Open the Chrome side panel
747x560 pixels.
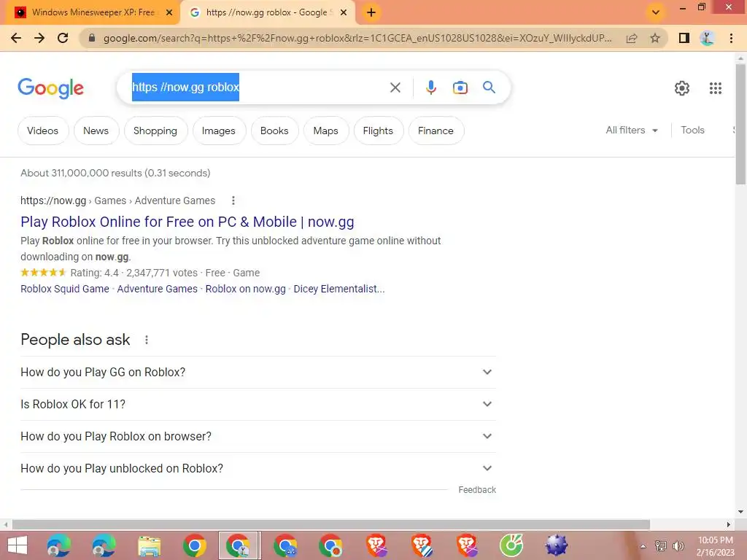tap(684, 38)
